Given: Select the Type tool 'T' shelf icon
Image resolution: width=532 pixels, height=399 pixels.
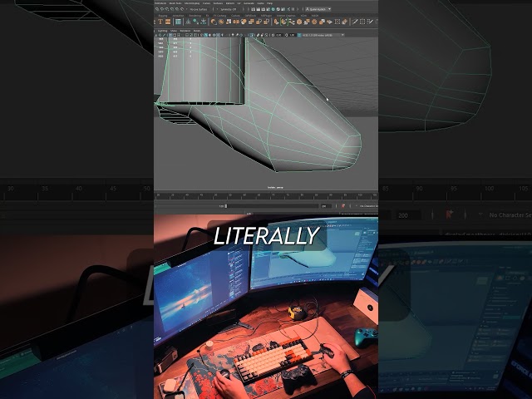Looking at the screenshot, I should pyautogui.click(x=160, y=22).
